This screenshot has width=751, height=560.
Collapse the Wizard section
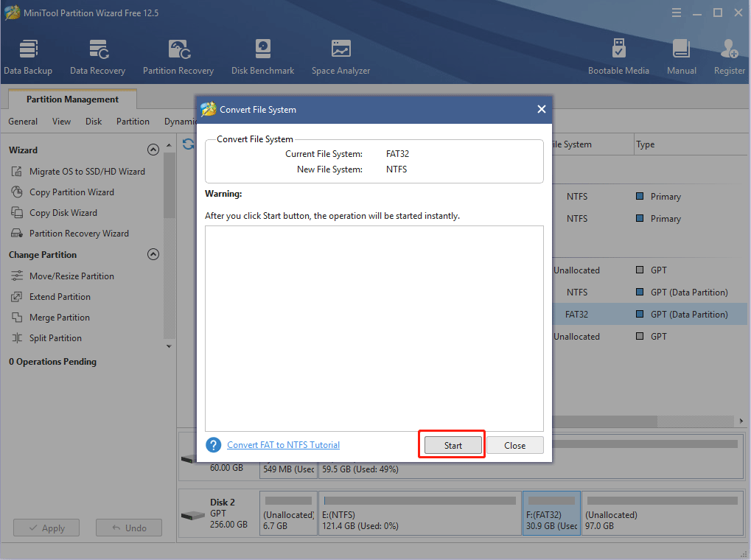click(x=153, y=150)
